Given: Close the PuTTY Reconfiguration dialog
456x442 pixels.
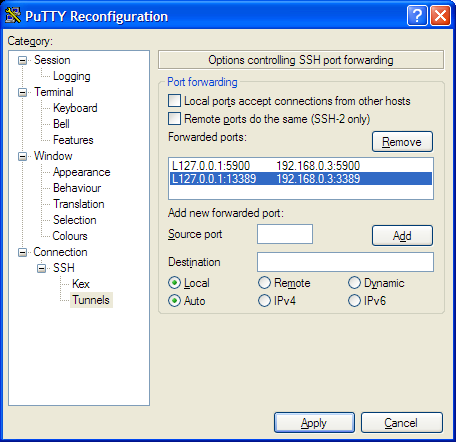Looking at the screenshot, I should click(440, 15).
